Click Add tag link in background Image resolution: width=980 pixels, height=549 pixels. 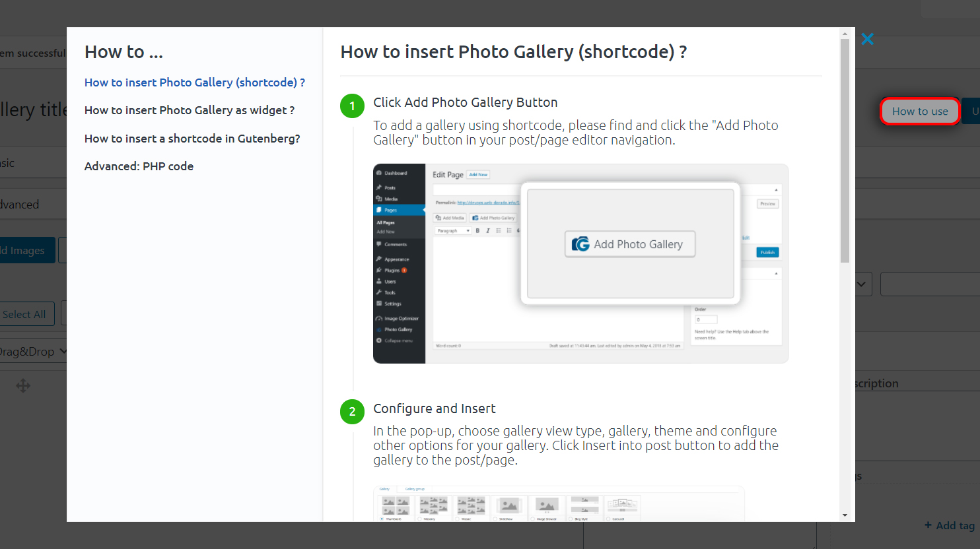[x=950, y=525]
